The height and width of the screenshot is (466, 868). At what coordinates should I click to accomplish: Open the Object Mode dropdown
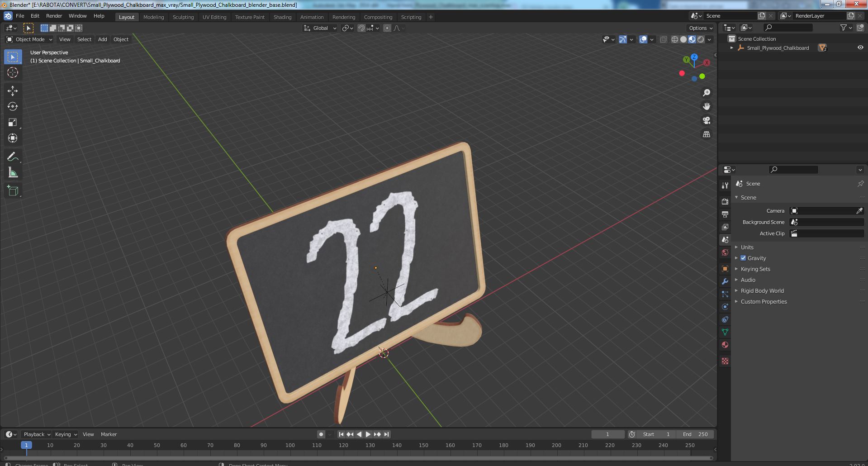29,39
